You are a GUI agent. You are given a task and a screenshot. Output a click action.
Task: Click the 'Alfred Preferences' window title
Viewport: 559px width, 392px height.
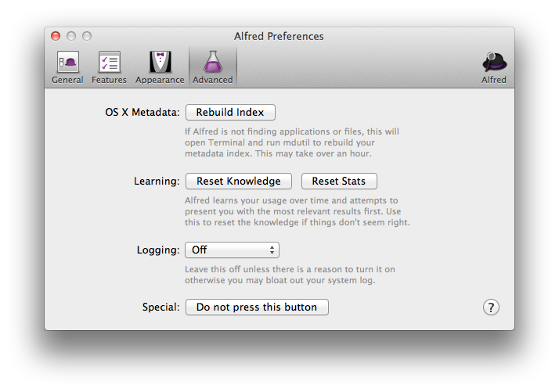coord(279,36)
